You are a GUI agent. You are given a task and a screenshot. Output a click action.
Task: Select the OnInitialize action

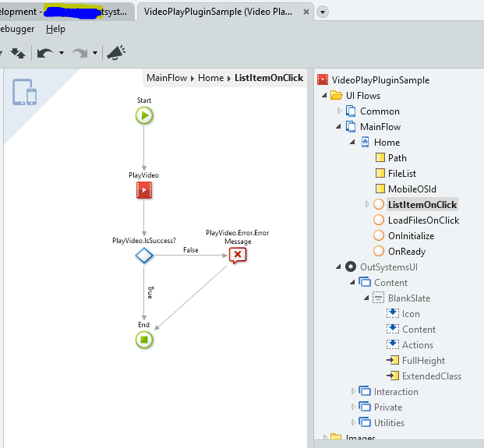click(x=412, y=236)
